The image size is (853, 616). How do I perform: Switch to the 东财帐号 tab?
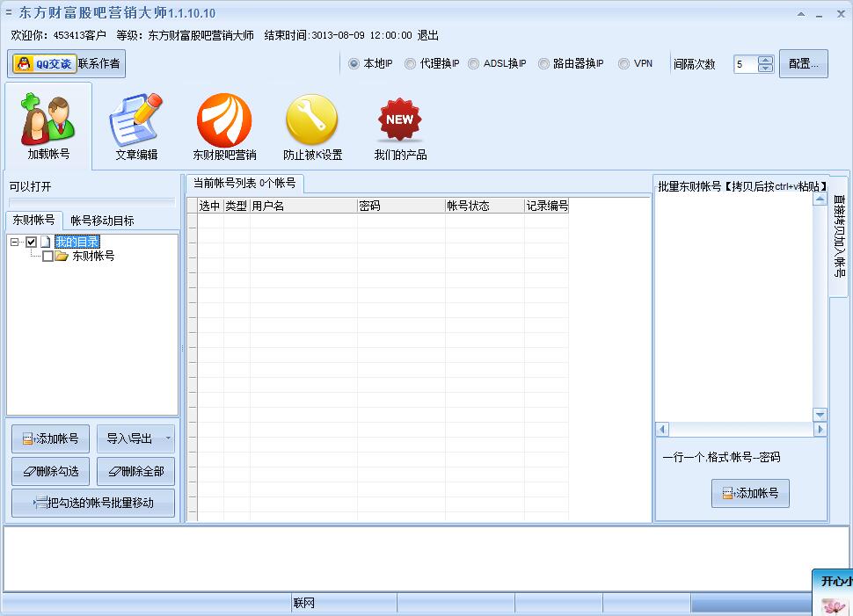[34, 221]
